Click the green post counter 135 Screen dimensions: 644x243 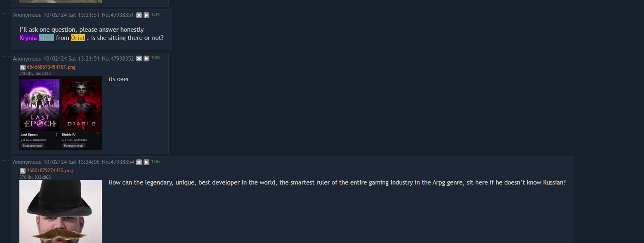tap(156, 58)
